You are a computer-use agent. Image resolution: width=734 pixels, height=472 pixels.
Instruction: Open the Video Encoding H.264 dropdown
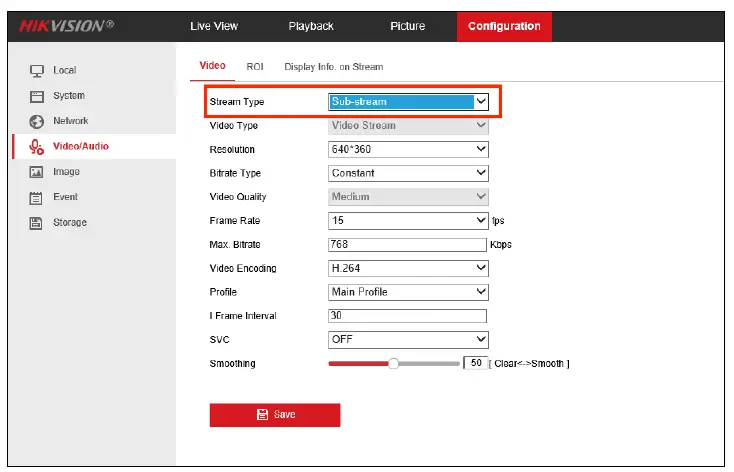(408, 268)
